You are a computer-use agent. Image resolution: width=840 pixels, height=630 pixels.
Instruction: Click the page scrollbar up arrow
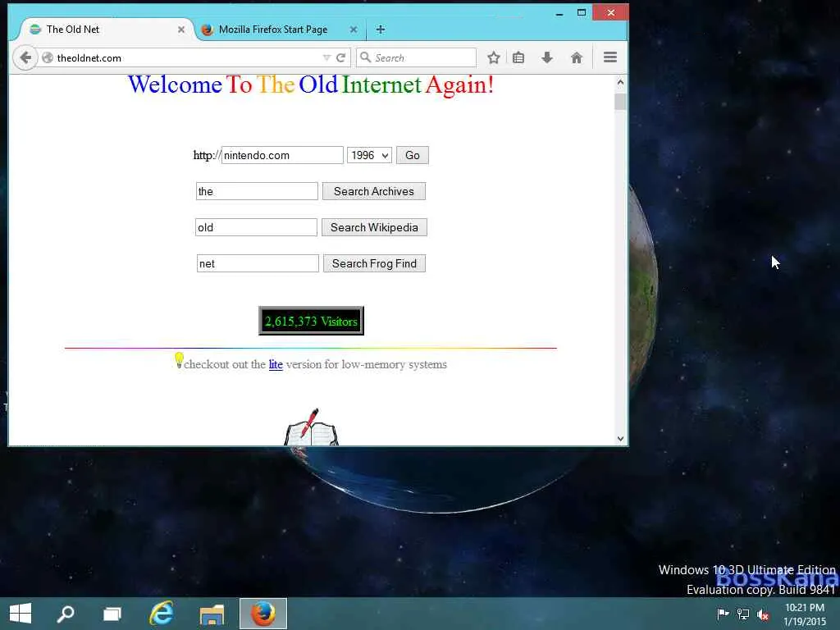coord(620,82)
